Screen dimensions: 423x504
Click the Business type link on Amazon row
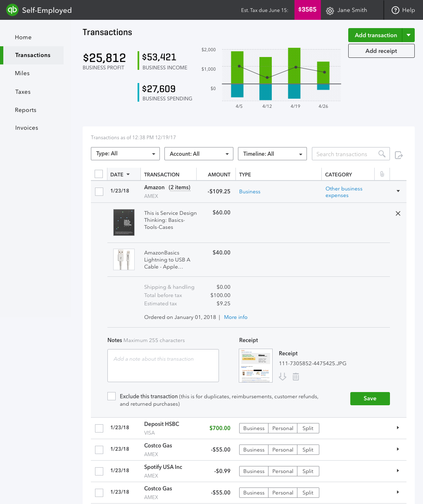(x=250, y=192)
